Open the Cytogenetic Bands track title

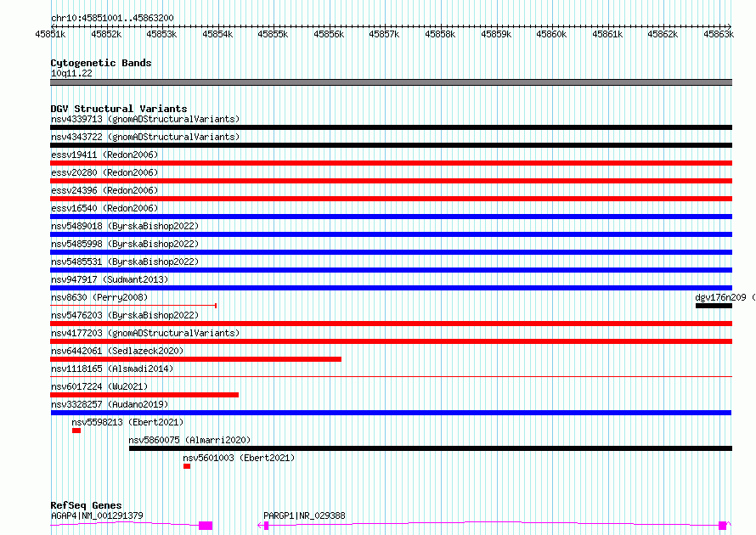click(x=101, y=63)
